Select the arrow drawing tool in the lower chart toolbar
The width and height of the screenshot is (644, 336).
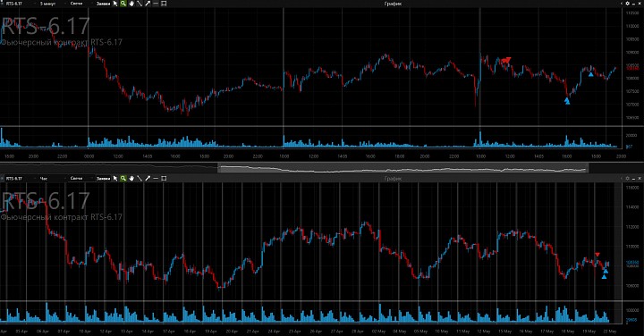point(148,178)
